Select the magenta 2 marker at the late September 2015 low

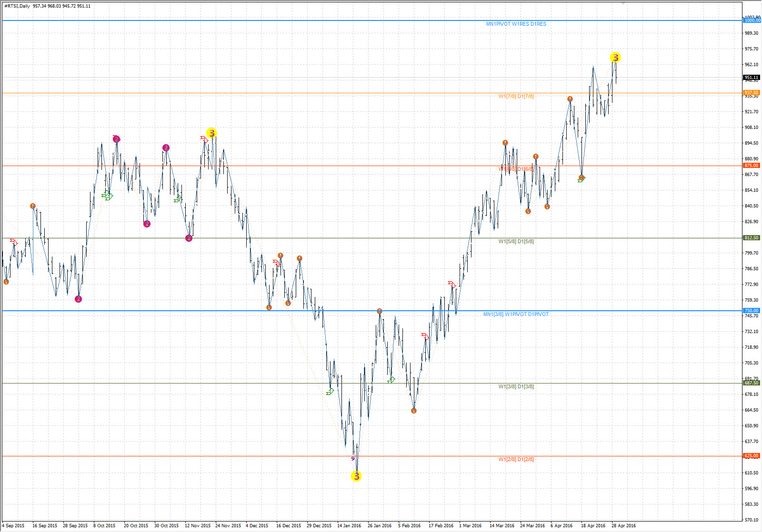point(79,299)
